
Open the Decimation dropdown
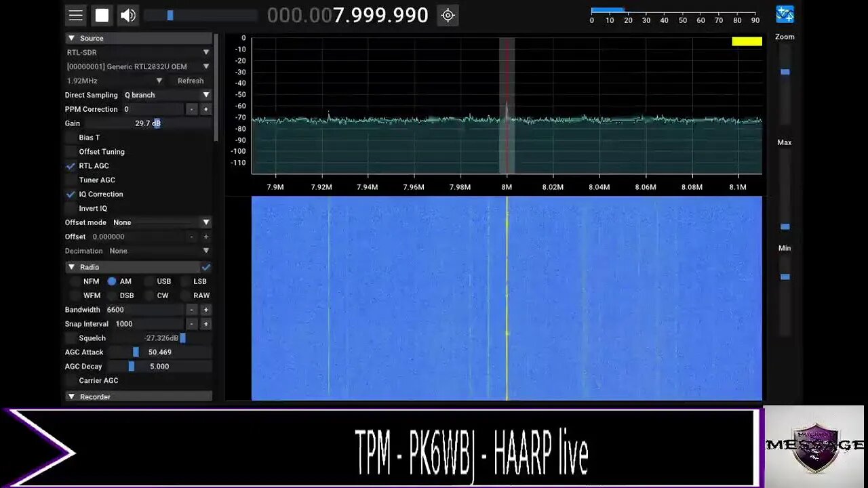[159, 251]
